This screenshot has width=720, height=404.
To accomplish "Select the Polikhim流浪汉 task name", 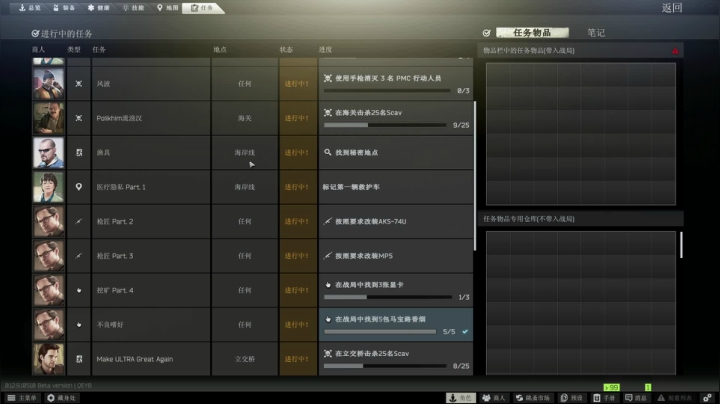I will (x=119, y=118).
